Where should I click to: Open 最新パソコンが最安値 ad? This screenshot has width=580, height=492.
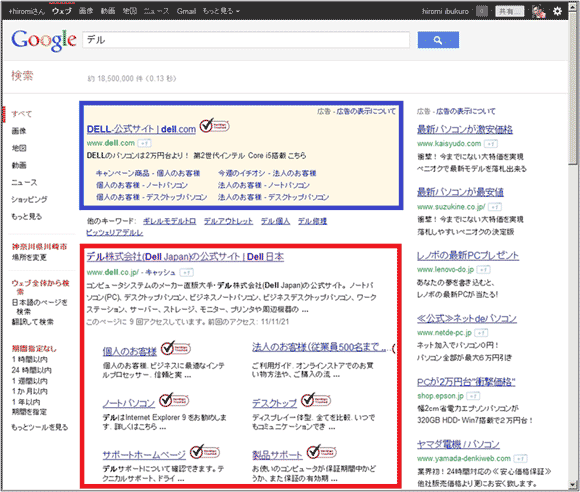coord(460,192)
